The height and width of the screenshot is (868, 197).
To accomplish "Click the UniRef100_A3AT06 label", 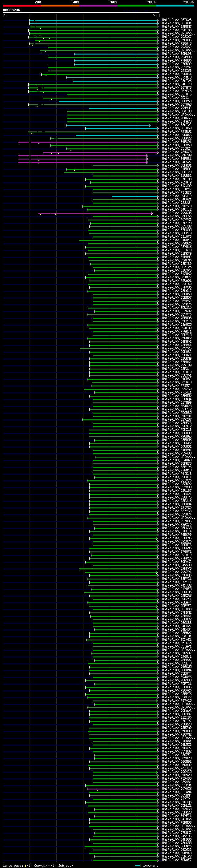I will [176, 81].
